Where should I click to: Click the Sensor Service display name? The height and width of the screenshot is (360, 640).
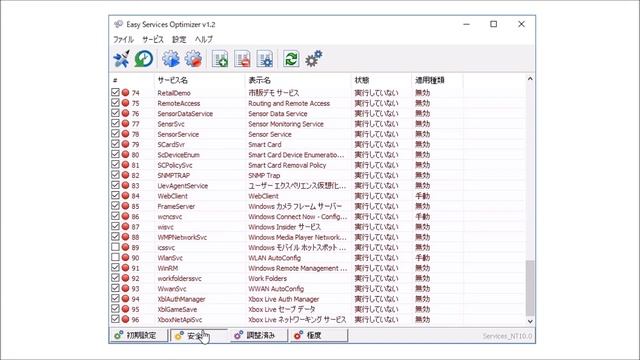click(270, 134)
